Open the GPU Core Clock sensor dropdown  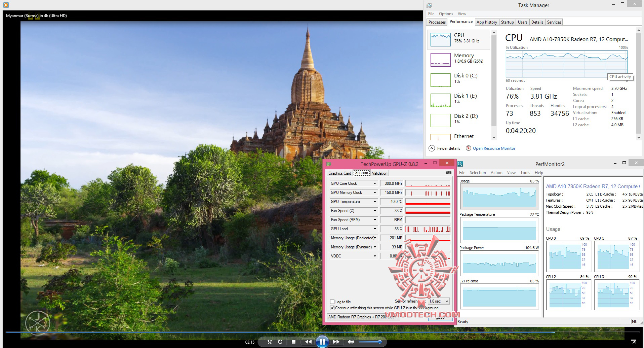[x=375, y=183]
